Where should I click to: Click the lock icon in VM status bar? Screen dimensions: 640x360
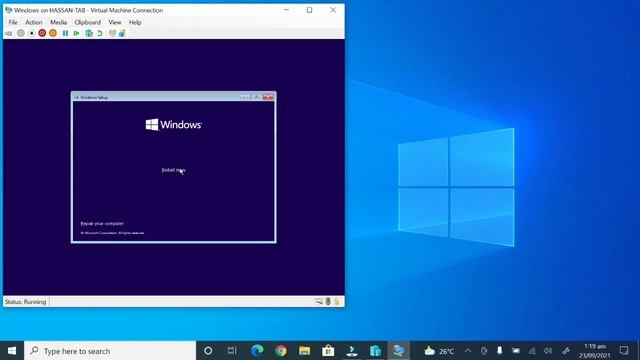(x=336, y=302)
